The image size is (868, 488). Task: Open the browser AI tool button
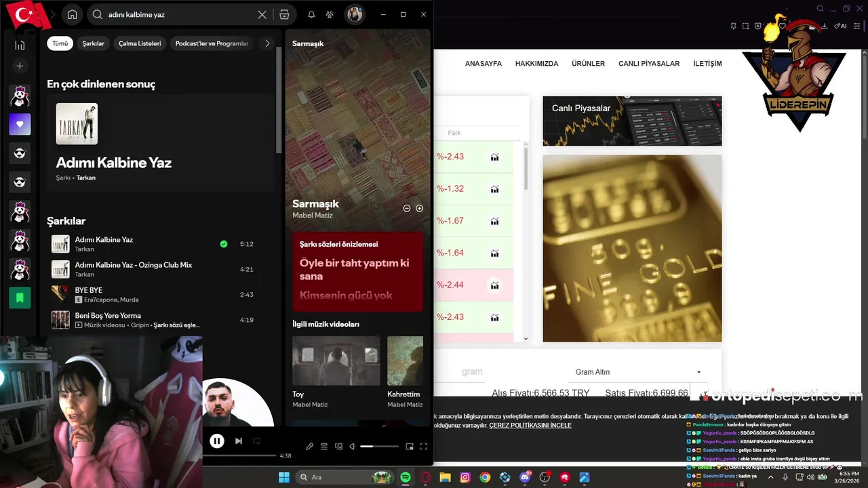(840, 26)
